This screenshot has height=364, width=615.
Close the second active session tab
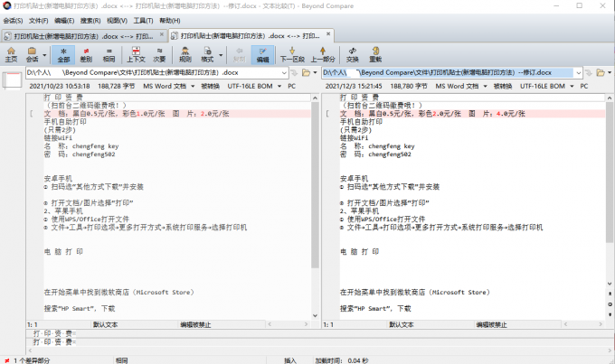328,34
